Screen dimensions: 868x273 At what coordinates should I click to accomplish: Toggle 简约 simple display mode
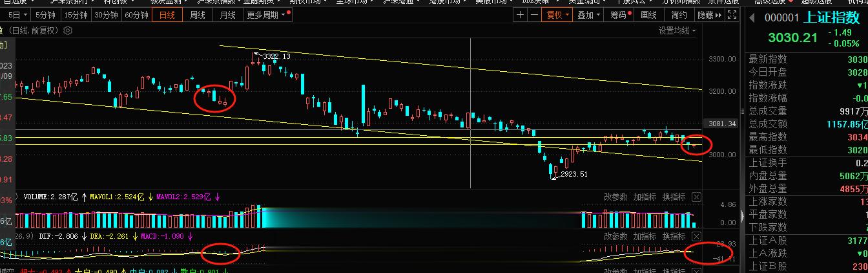tap(679, 15)
